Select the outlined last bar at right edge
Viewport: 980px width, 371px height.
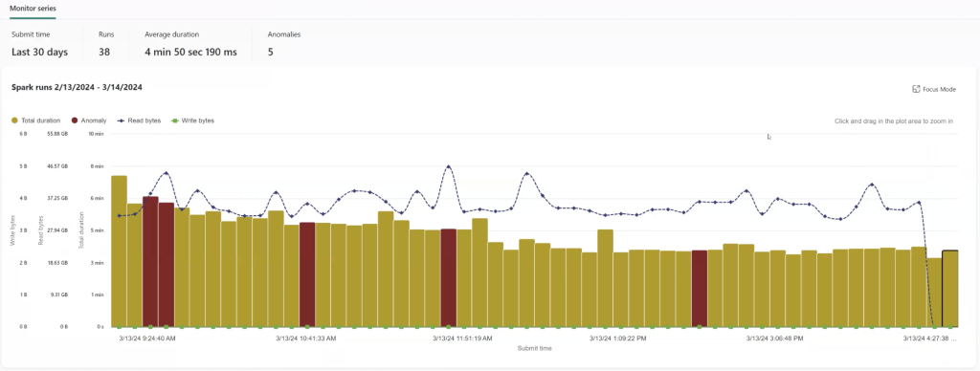pos(950,289)
